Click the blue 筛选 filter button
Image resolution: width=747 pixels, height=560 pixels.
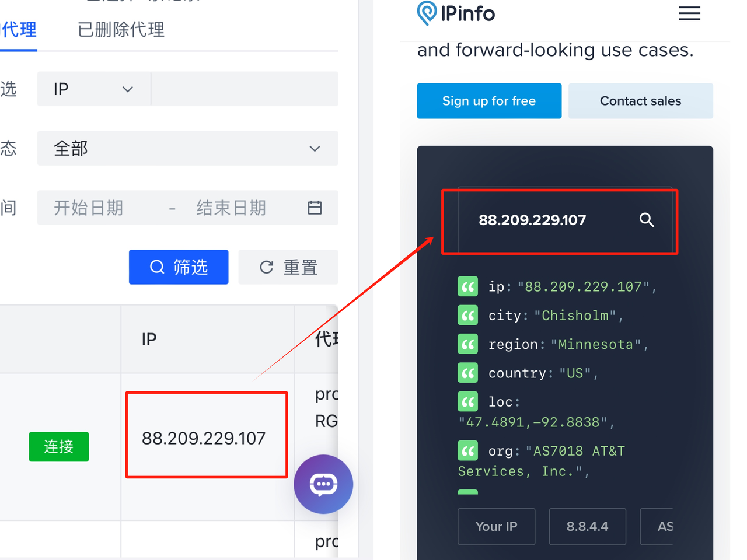[179, 267]
